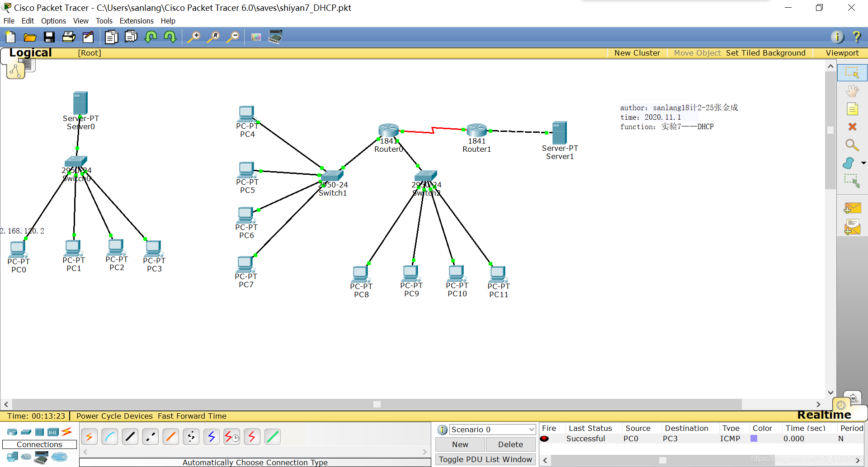Image resolution: width=868 pixels, height=467 pixels.
Task: Select the Resize Shape tool
Action: 852,181
